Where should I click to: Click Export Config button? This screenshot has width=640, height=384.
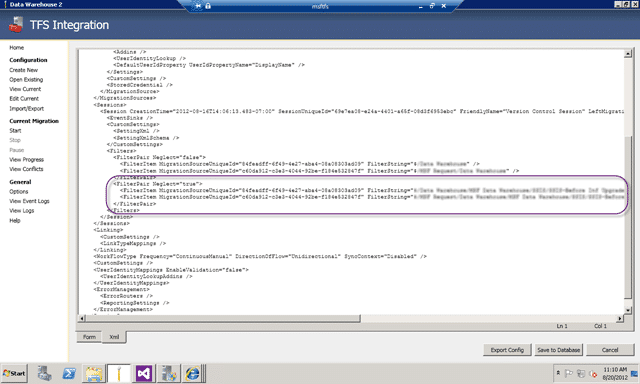coord(507,350)
